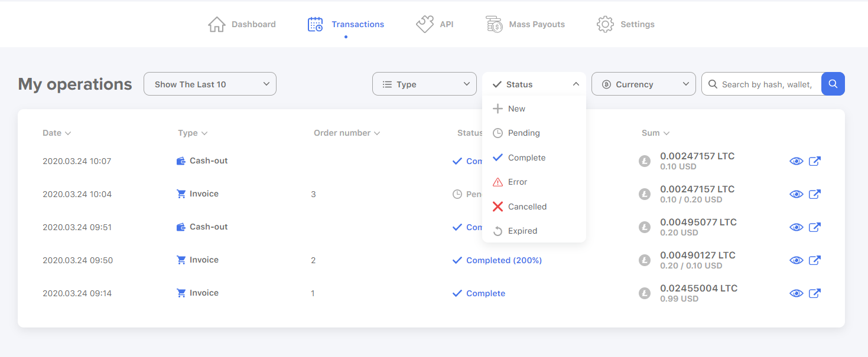
Task: Click the Pending clock icon in dropdown
Action: [498, 133]
